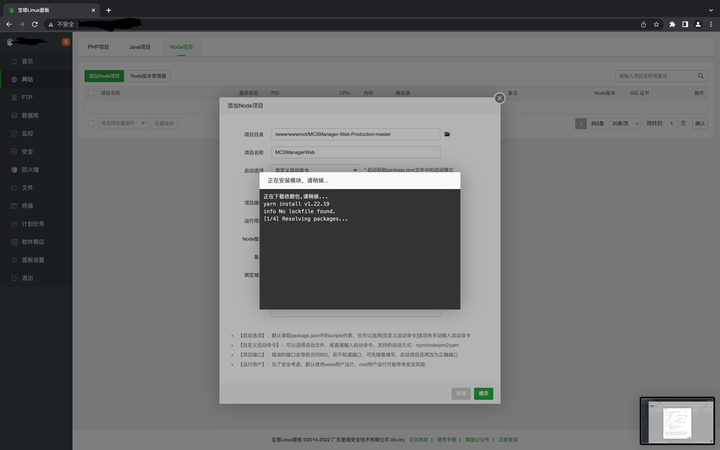Image resolution: width=720 pixels, height=450 pixels.
Task: Go to the FTP sidebar section
Action: (x=36, y=97)
